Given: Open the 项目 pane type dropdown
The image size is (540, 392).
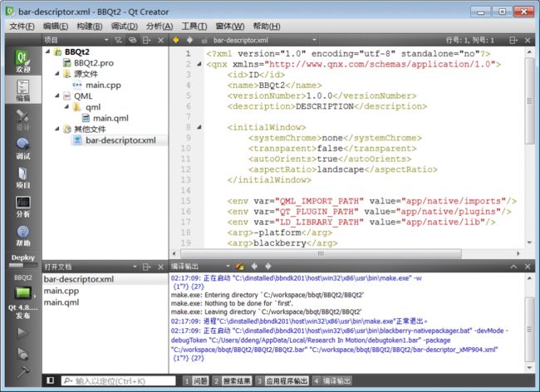Looking at the screenshot, I should tap(106, 40).
